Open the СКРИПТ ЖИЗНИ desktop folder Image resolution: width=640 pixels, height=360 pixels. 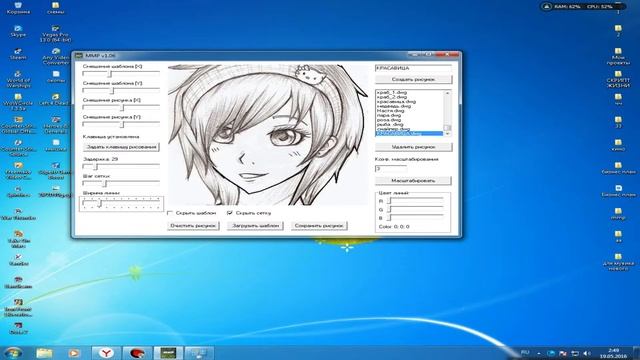click(x=618, y=79)
